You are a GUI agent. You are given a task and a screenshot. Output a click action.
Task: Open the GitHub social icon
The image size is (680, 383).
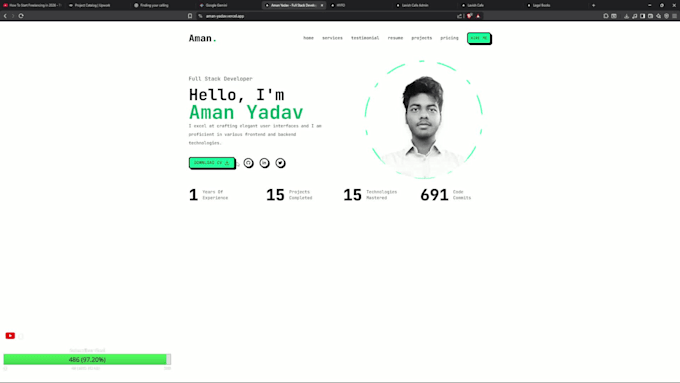pos(248,163)
